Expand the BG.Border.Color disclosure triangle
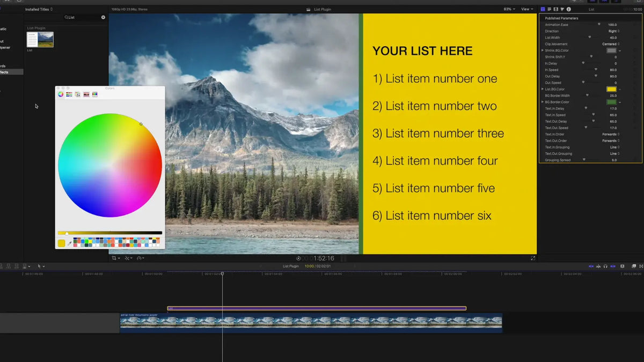 (x=543, y=102)
